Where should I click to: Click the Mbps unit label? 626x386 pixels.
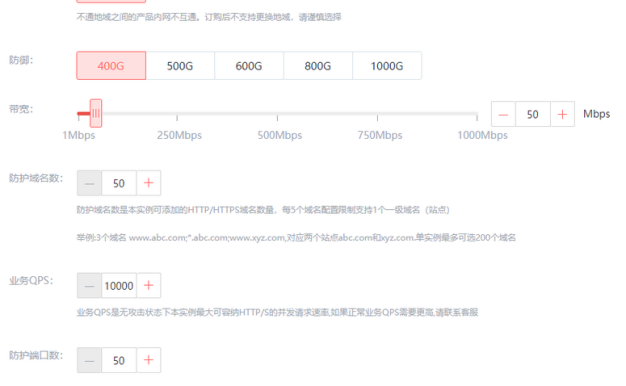[x=596, y=114]
